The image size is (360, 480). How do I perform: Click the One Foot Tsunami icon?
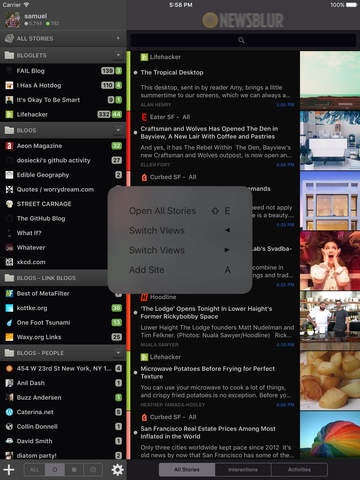tap(9, 322)
